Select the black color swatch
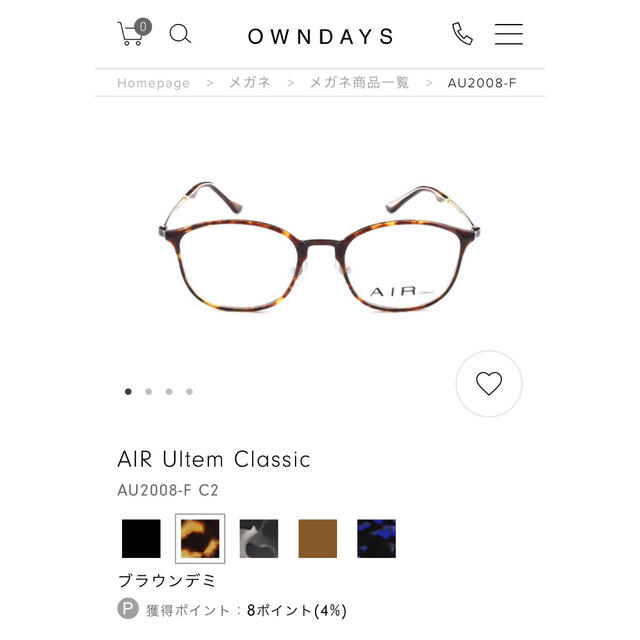 tap(141, 538)
